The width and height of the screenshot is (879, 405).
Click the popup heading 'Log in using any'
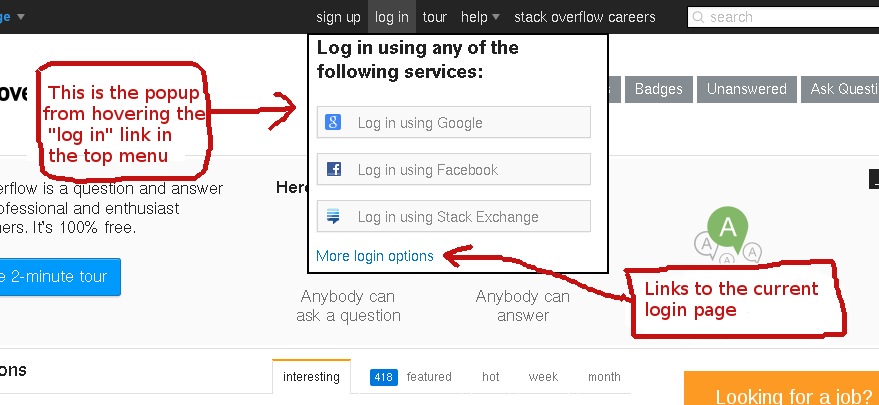[x=418, y=59]
